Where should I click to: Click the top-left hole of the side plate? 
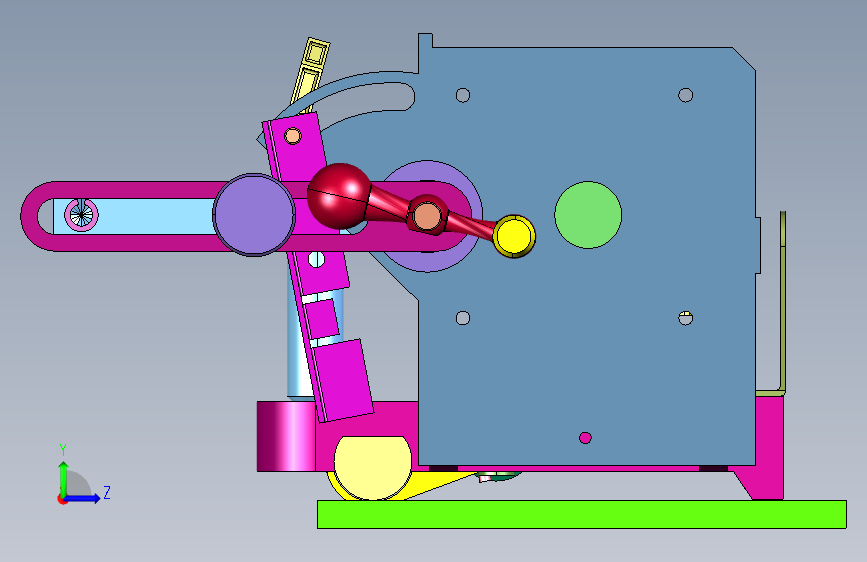(x=463, y=95)
